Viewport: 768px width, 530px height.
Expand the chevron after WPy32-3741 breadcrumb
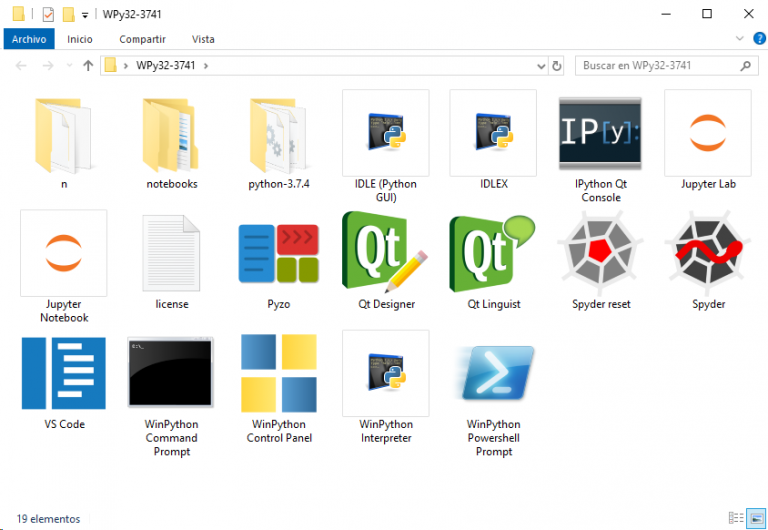click(x=206, y=66)
